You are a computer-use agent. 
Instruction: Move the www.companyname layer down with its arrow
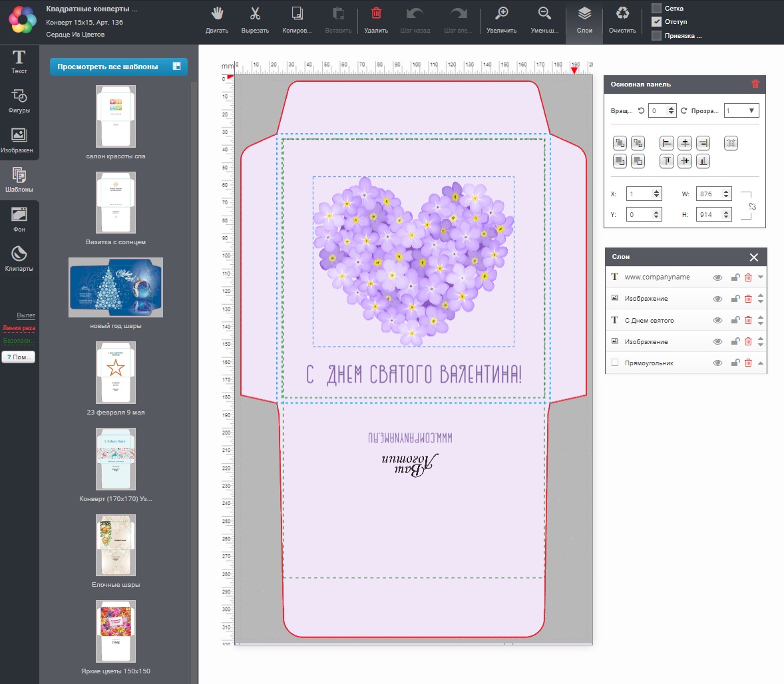[x=761, y=277]
